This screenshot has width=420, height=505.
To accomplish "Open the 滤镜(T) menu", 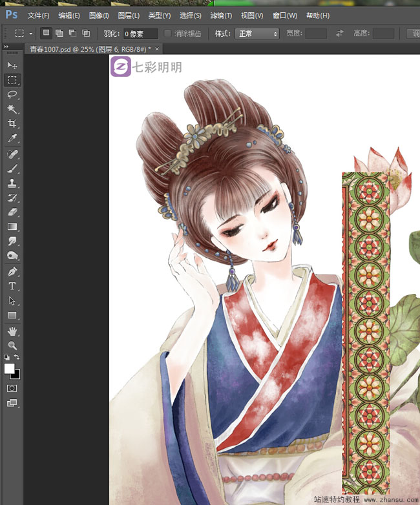I will coord(221,15).
